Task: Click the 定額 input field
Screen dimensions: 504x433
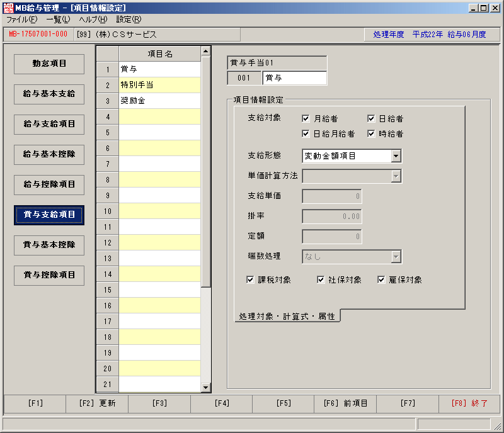Action: point(332,237)
